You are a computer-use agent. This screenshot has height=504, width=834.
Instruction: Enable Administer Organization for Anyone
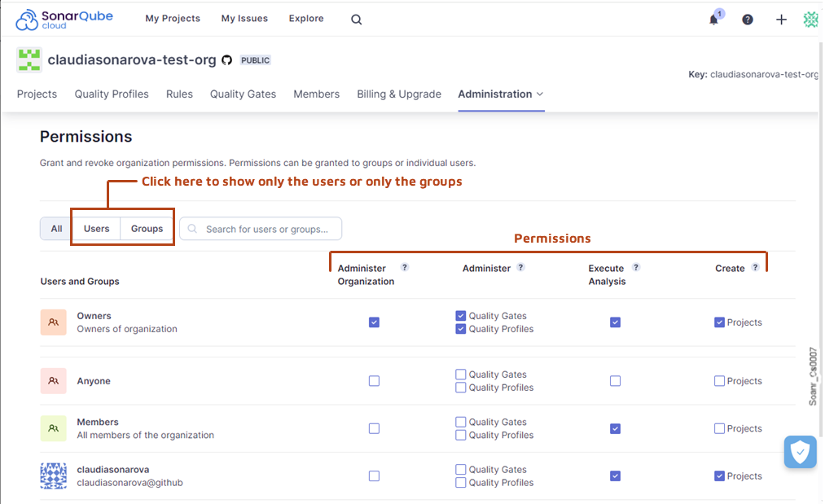[374, 380]
